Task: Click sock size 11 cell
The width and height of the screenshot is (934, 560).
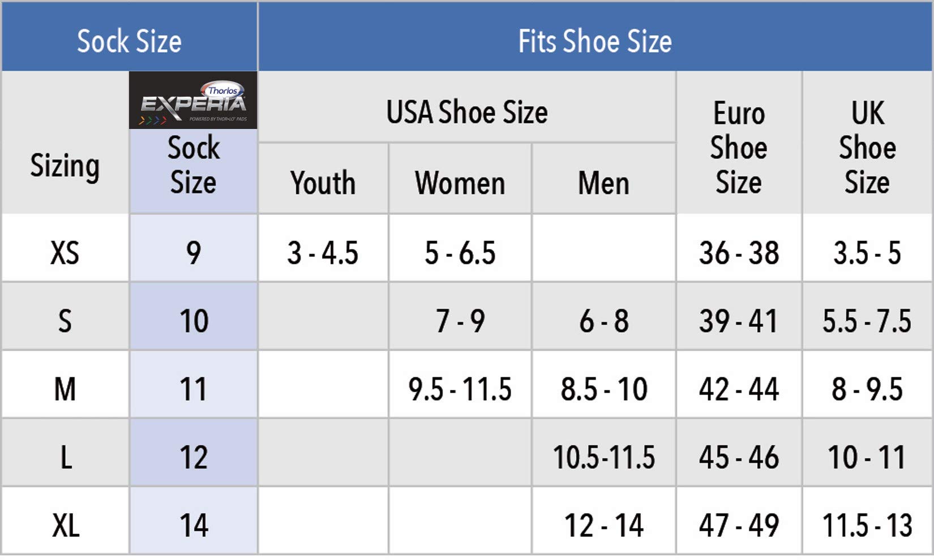Action: 194,389
